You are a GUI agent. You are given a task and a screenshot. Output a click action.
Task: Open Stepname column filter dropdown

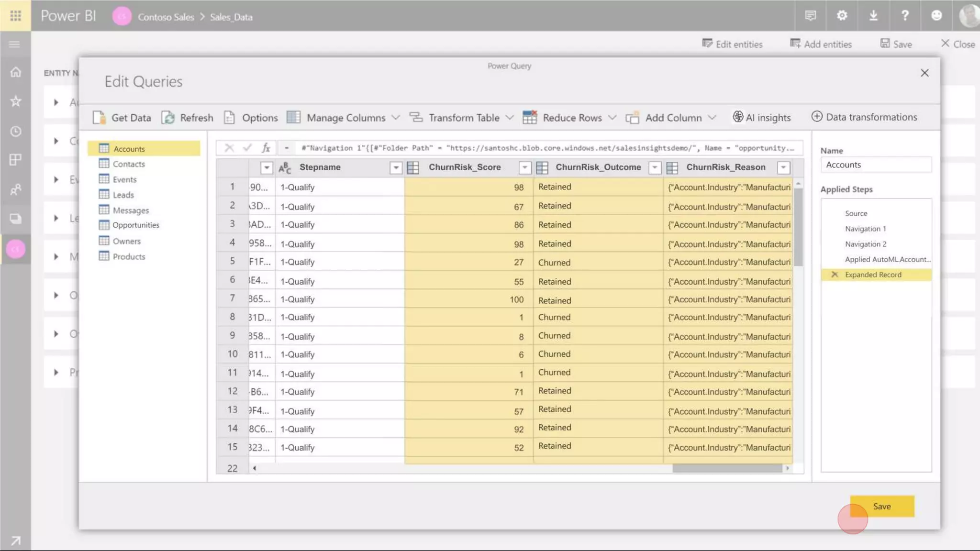[396, 167]
